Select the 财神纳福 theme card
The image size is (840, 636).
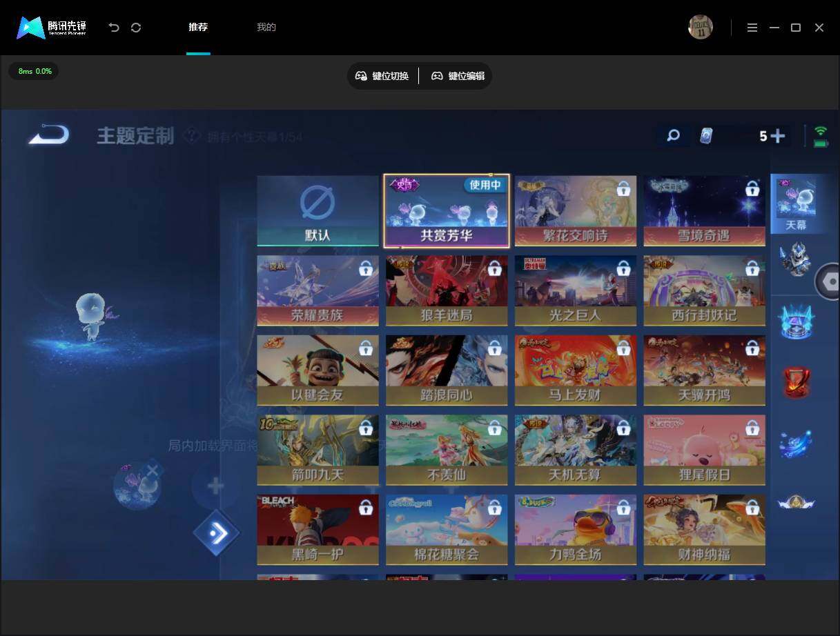coord(704,530)
